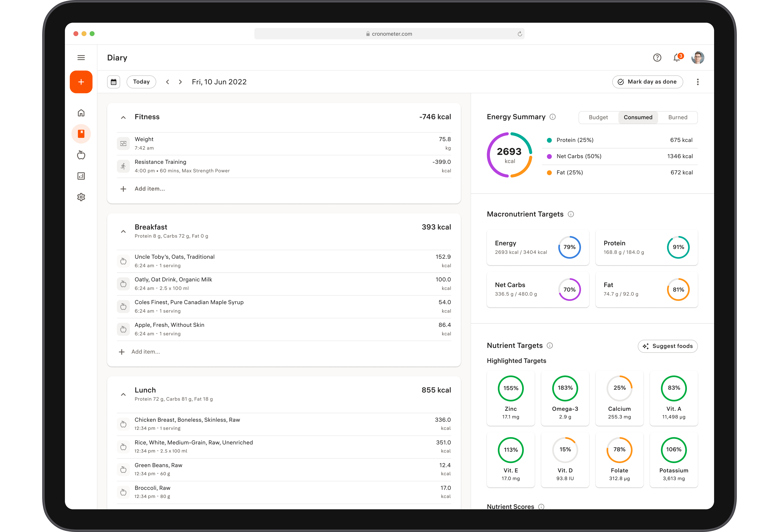This screenshot has height=532, width=779.
Task: Switch Energy Summary to Budget
Action: pos(598,117)
